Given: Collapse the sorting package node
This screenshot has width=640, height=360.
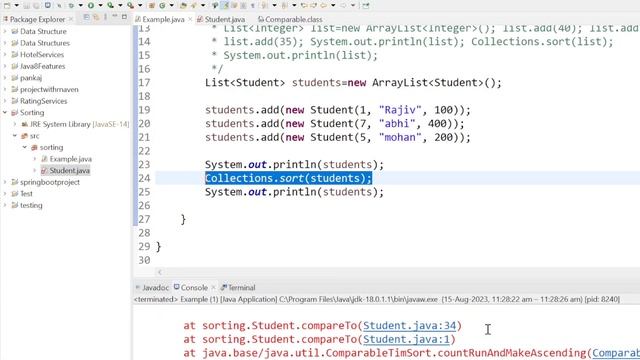Looking at the screenshot, I should point(24,147).
